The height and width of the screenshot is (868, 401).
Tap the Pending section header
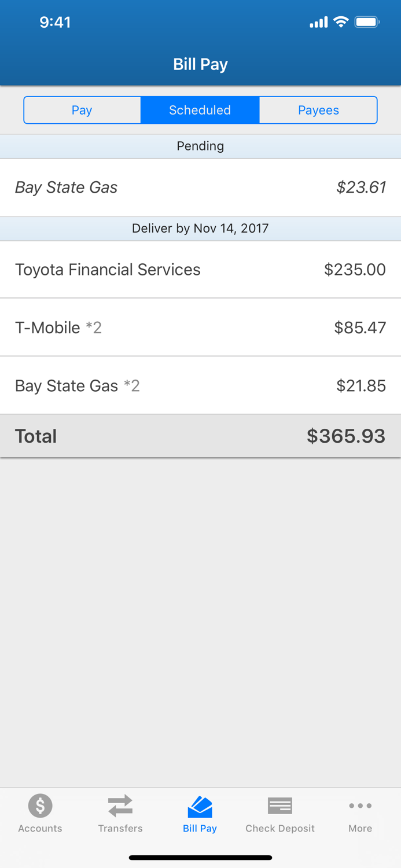pos(200,146)
